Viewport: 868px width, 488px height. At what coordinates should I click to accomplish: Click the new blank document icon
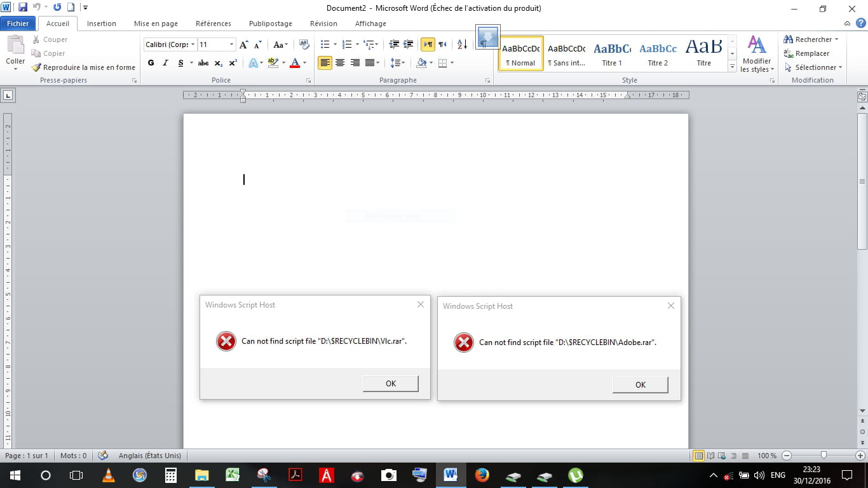click(x=71, y=8)
